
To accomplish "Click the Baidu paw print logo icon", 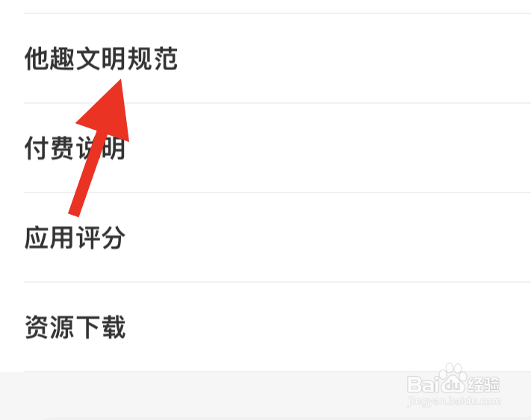I will point(453,380).
